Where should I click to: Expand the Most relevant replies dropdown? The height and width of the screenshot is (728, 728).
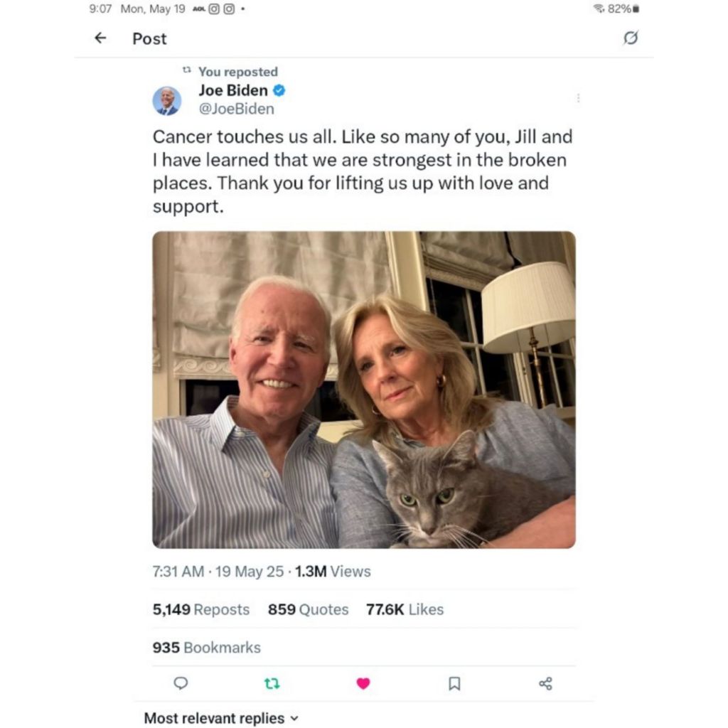click(x=221, y=718)
